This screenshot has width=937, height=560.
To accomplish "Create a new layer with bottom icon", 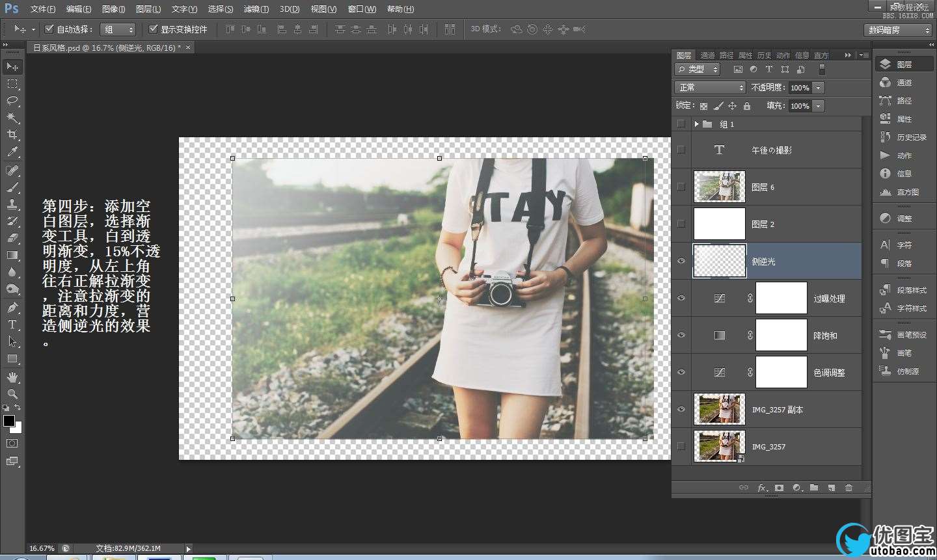I will (x=832, y=488).
